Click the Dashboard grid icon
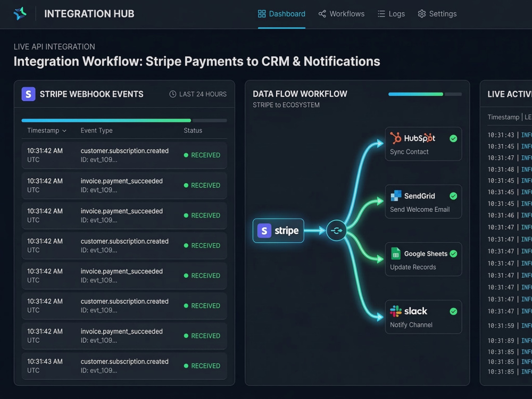532x399 pixels. (262, 14)
